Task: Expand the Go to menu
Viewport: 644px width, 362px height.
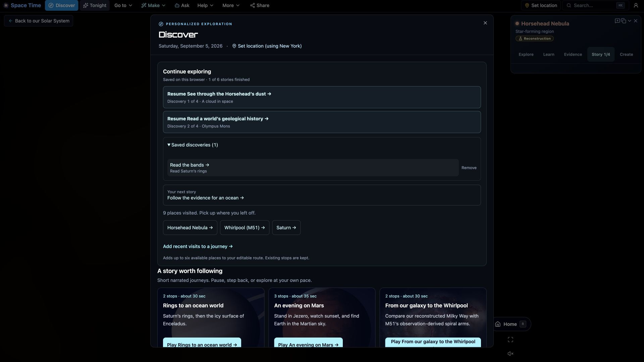Action: pos(123,5)
